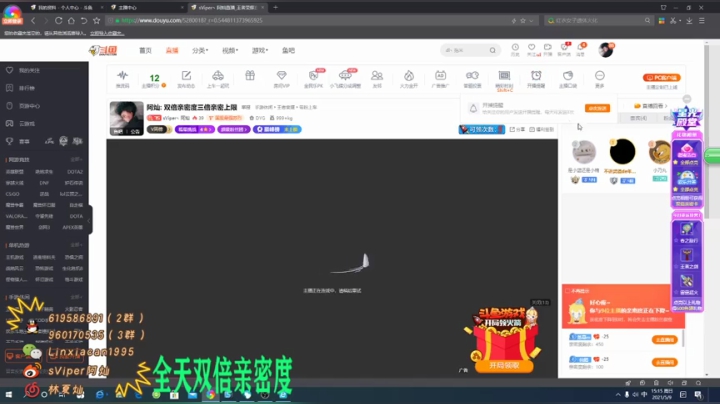Click 开局领取 on the gift box ad
This screenshot has height=404, width=720.
504,365
